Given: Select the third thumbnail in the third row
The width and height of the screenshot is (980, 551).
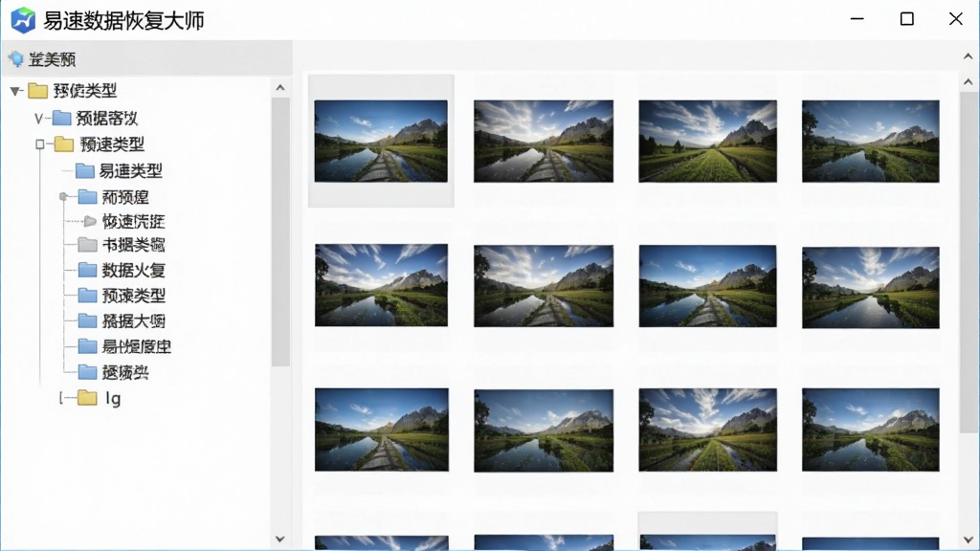Looking at the screenshot, I should point(707,430).
